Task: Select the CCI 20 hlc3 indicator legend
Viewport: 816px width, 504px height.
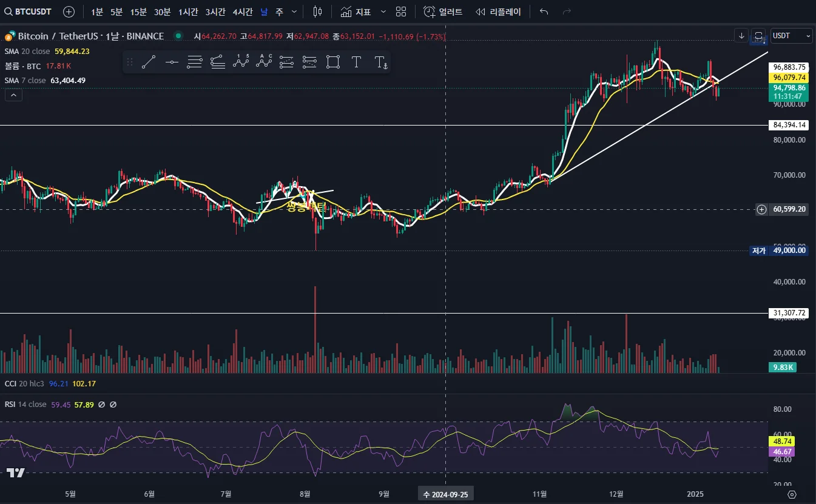Action: (x=50, y=384)
